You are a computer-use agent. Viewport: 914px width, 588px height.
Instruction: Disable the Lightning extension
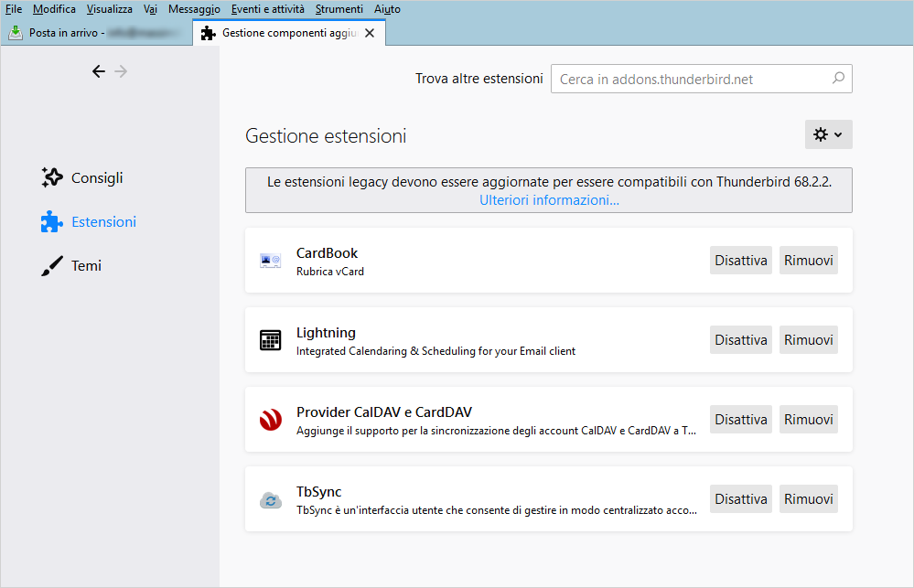[741, 340]
